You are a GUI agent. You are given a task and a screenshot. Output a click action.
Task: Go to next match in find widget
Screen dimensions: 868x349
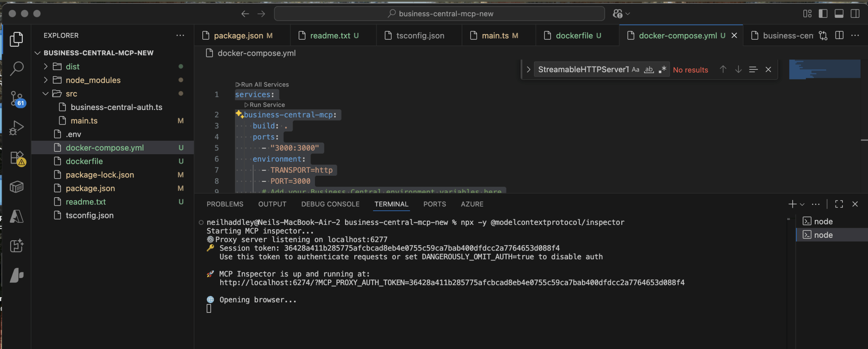click(x=738, y=69)
